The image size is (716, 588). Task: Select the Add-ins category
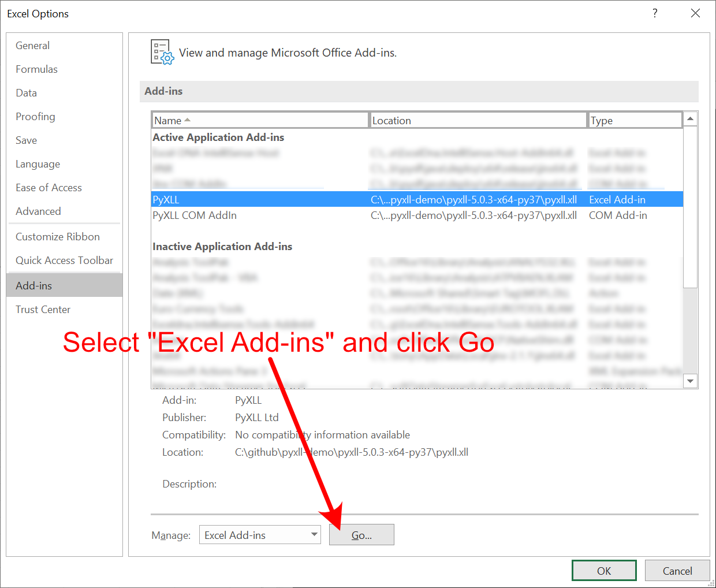[x=65, y=285]
